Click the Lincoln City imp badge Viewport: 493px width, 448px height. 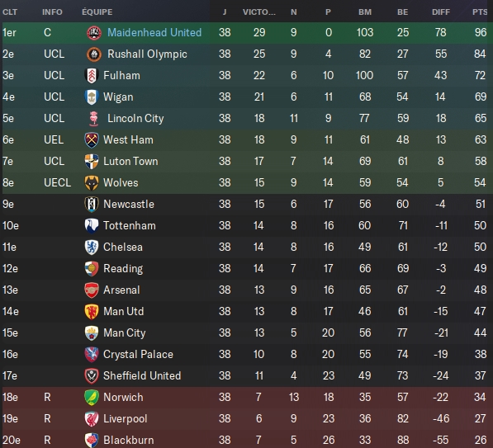click(x=93, y=119)
